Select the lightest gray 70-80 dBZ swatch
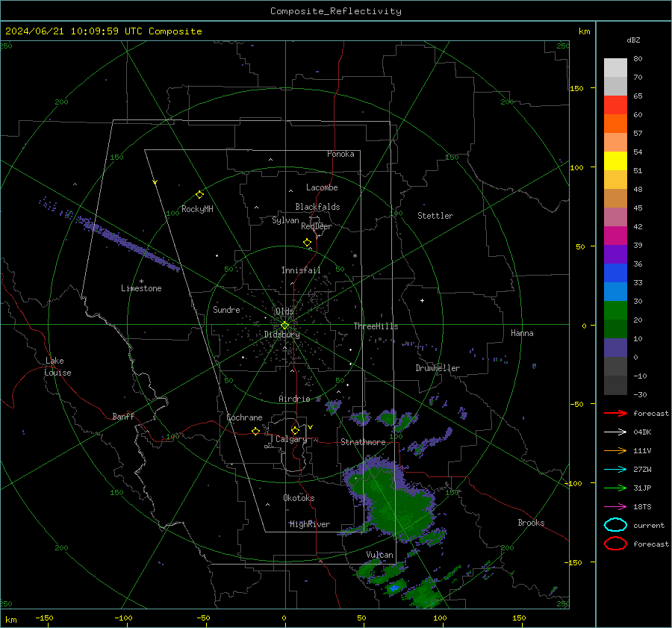The image size is (672, 628). [x=615, y=68]
